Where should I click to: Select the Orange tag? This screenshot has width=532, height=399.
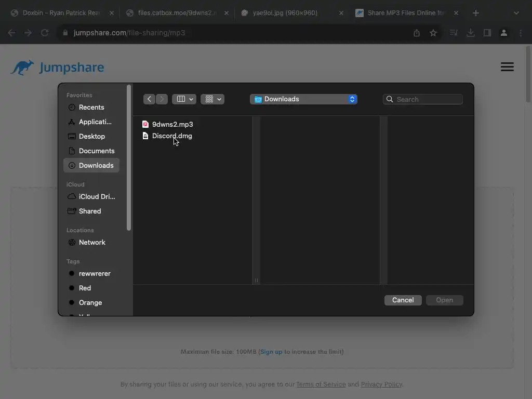click(x=91, y=303)
